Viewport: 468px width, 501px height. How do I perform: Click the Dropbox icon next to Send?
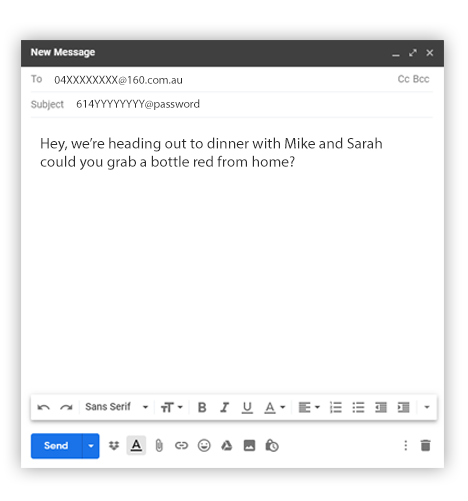(114, 446)
